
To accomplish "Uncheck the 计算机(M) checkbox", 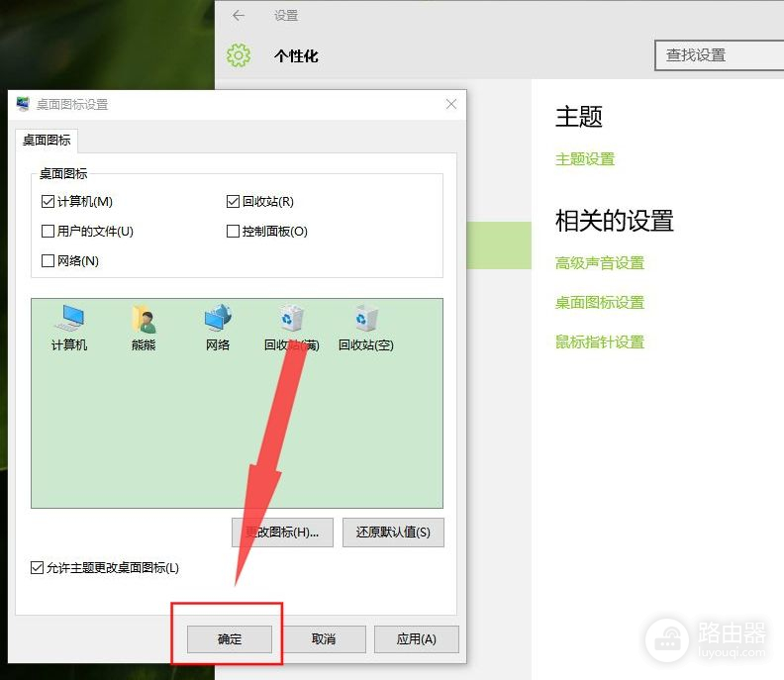I will click(48, 202).
